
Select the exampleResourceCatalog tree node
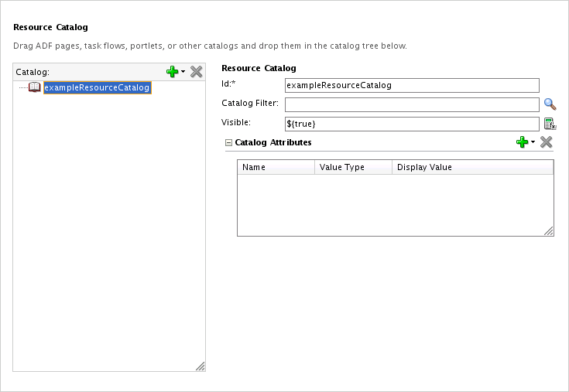pos(97,87)
